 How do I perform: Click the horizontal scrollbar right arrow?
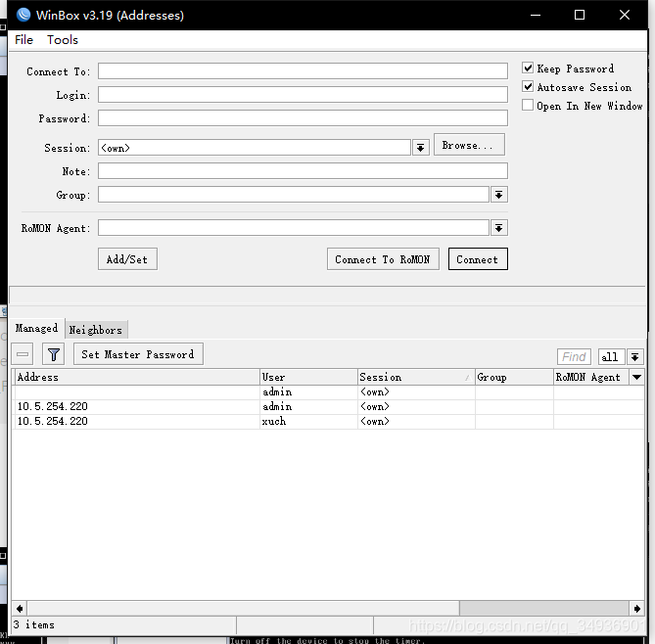click(636, 609)
